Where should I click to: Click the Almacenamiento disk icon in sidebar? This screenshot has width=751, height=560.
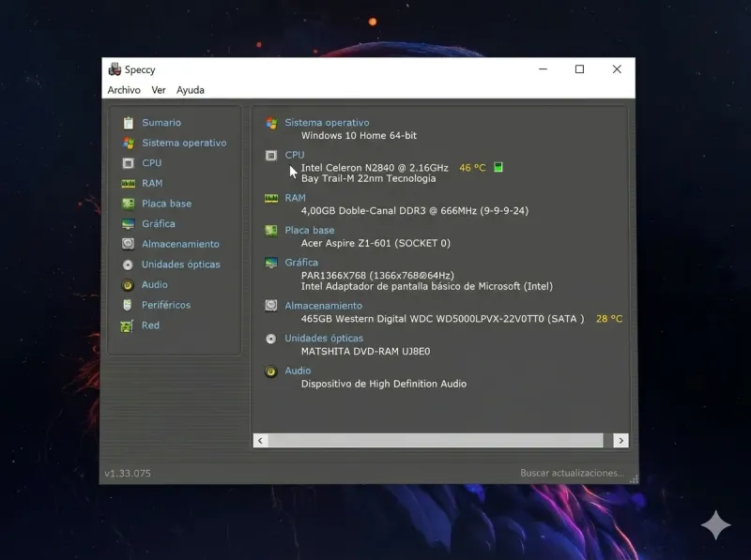128,244
